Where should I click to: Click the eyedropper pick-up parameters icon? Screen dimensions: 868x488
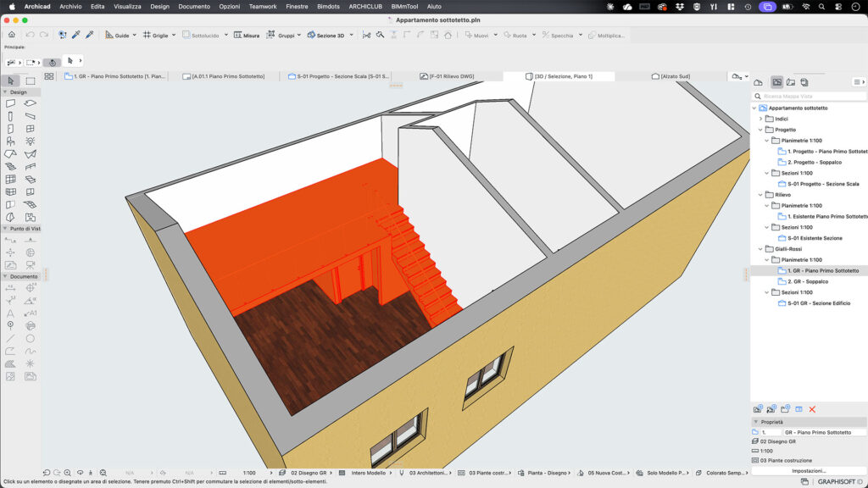click(x=75, y=35)
